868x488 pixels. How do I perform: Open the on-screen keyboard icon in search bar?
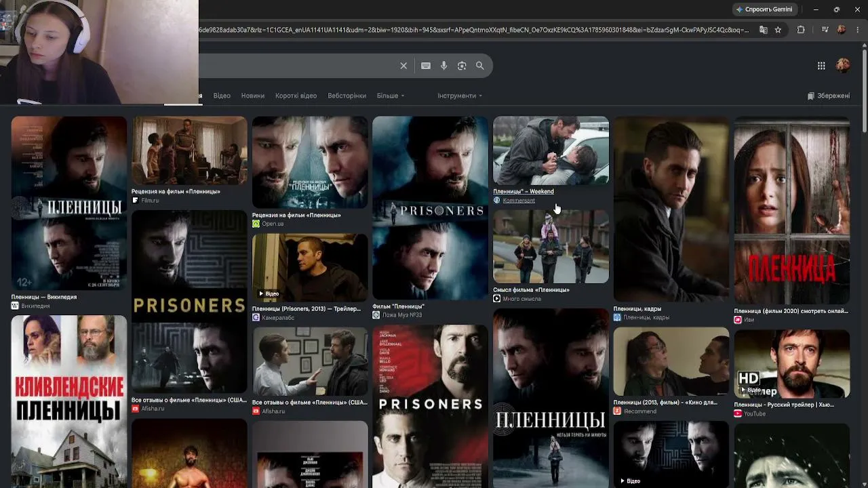[426, 66]
